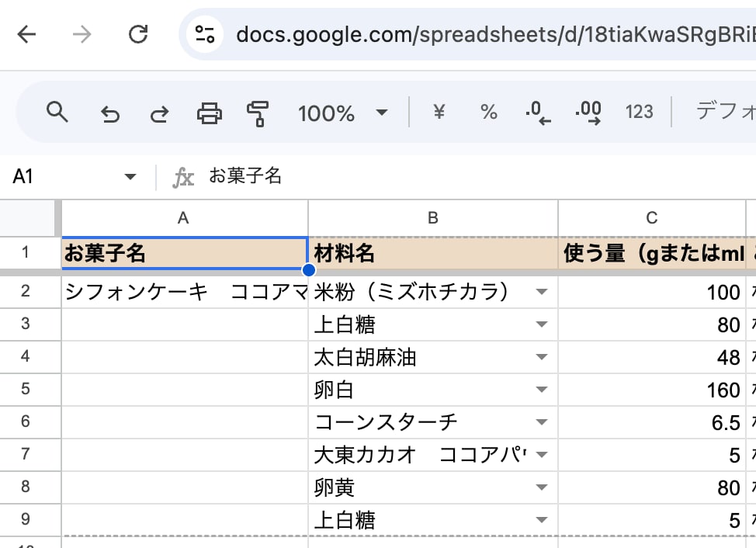Open dropdown for コーンスターチ cell

point(542,422)
